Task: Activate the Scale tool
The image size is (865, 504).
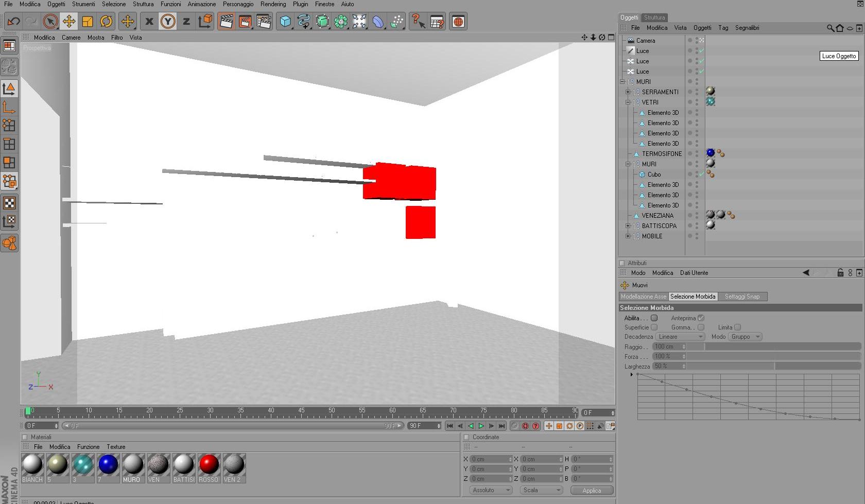Action: pyautogui.click(x=88, y=22)
